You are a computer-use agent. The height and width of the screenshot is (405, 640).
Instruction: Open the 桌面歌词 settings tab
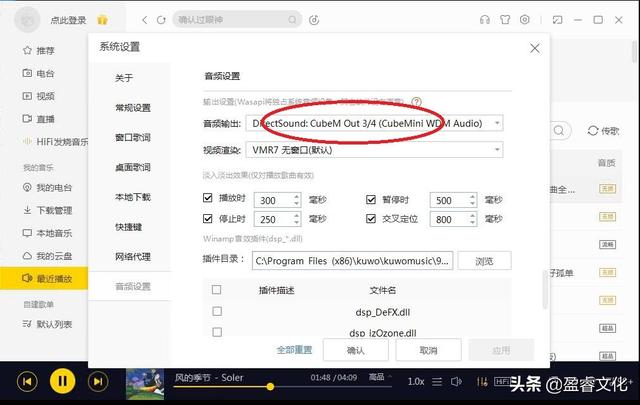(x=133, y=167)
